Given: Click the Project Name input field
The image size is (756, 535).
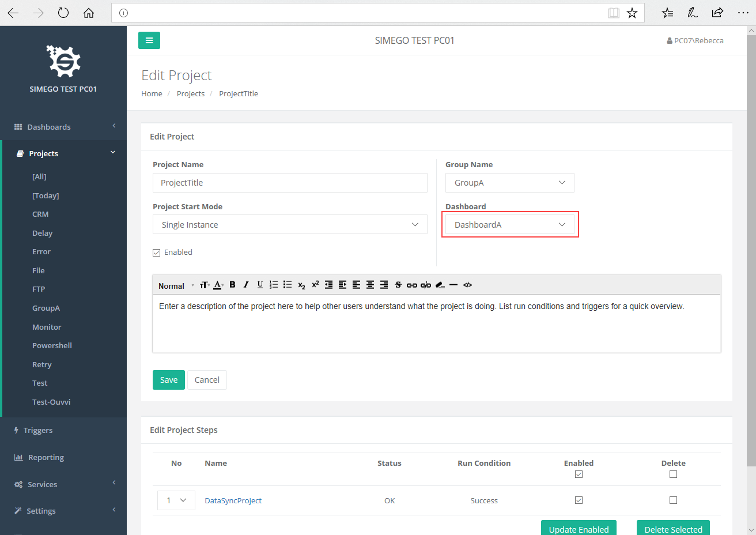Looking at the screenshot, I should [x=290, y=183].
